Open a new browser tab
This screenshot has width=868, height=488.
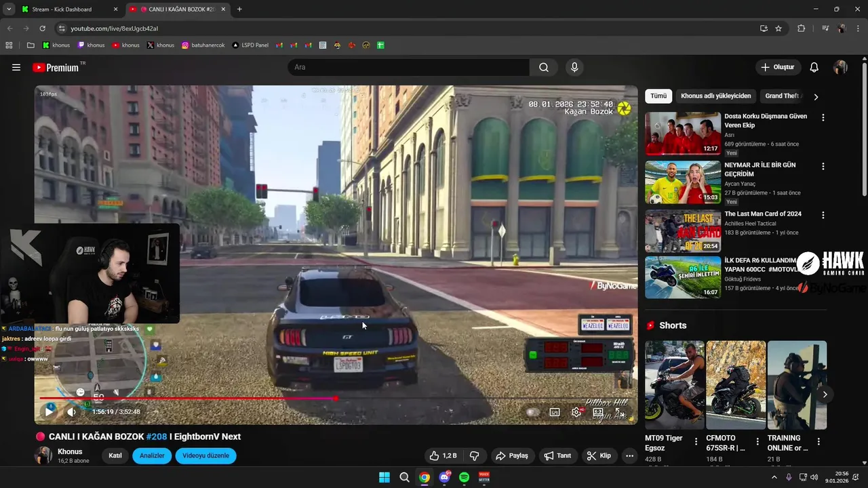[239, 9]
